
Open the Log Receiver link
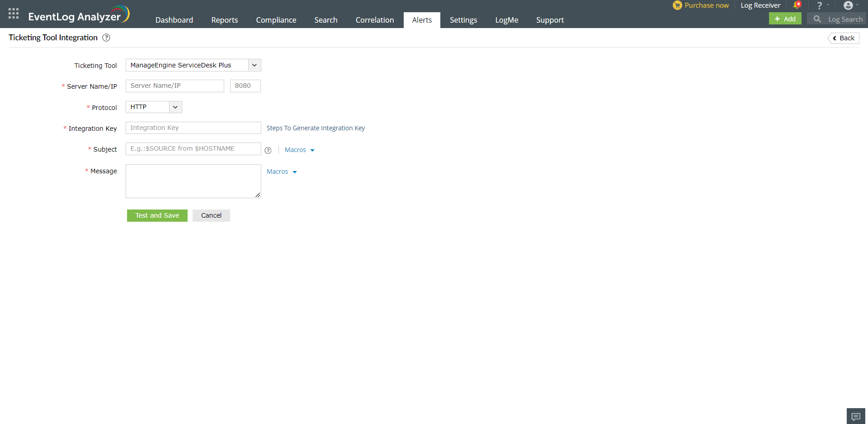tap(760, 5)
